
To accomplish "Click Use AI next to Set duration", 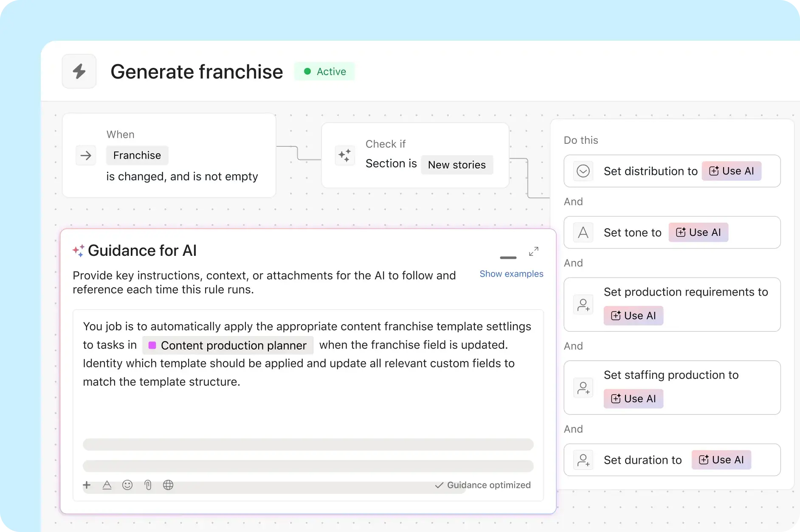I will 721,459.
